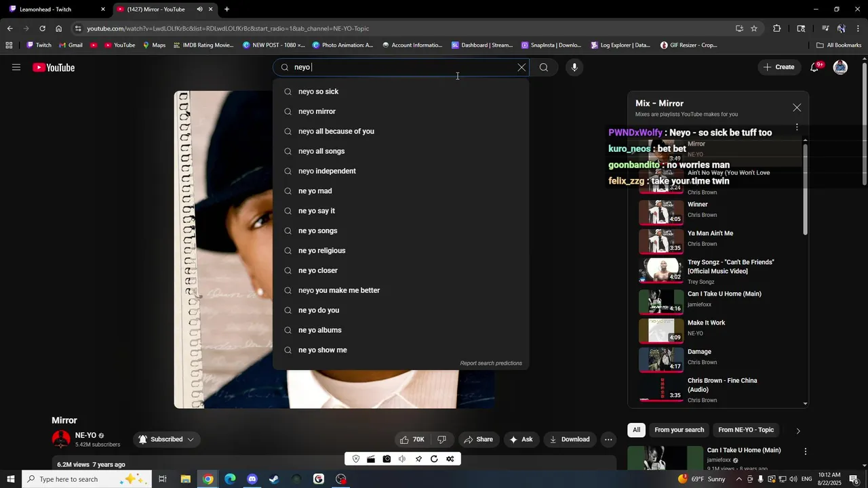Image resolution: width=868 pixels, height=488 pixels.
Task: Go to the YouTube home logo
Action: point(54,67)
